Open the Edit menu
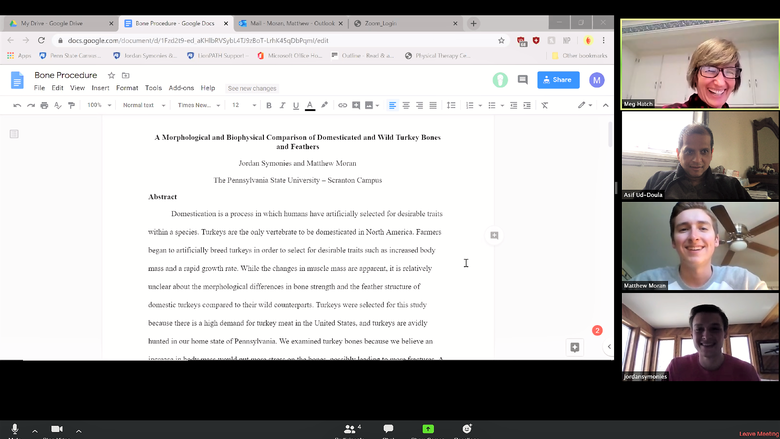780x439 pixels. [57, 88]
